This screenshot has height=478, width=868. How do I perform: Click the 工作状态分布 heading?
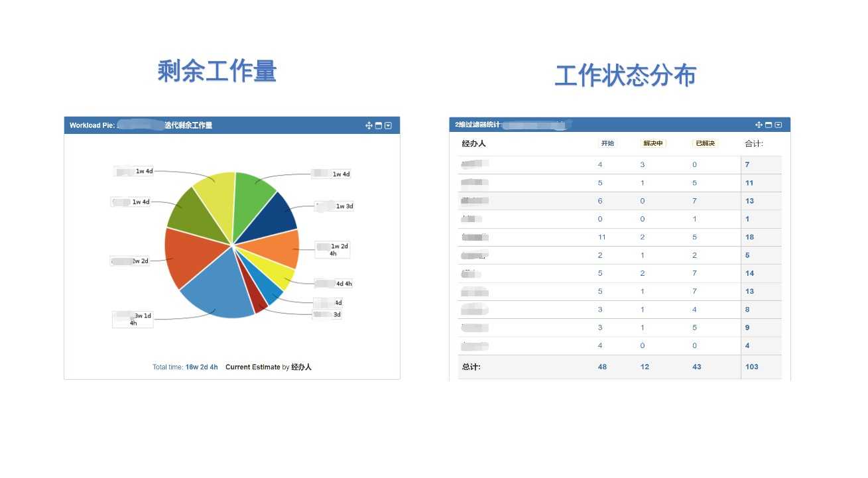[x=625, y=76]
